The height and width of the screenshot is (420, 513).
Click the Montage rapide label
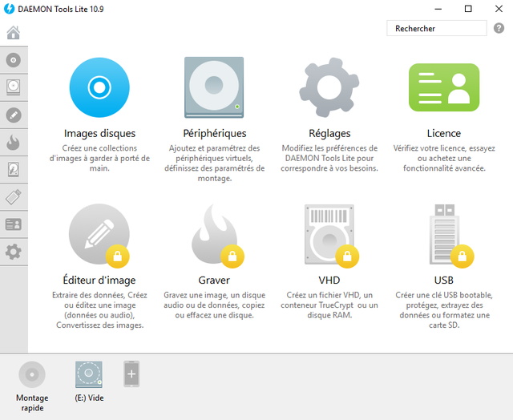click(32, 403)
